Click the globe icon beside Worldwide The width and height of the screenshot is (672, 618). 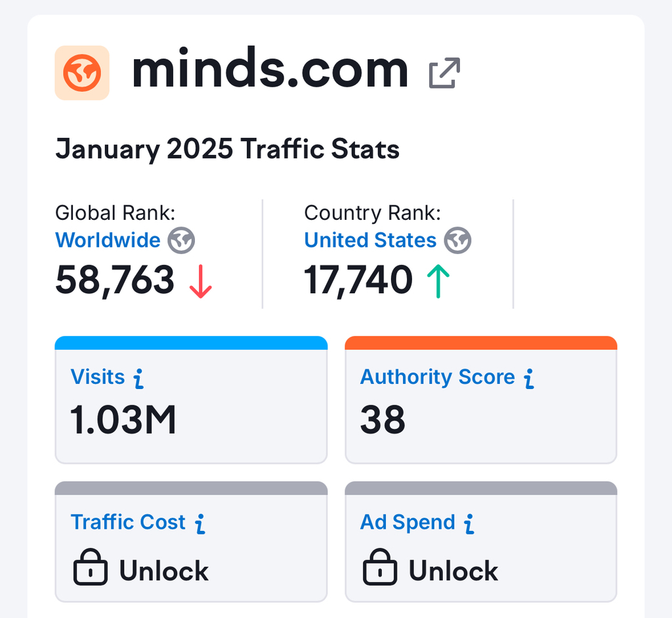pos(181,241)
